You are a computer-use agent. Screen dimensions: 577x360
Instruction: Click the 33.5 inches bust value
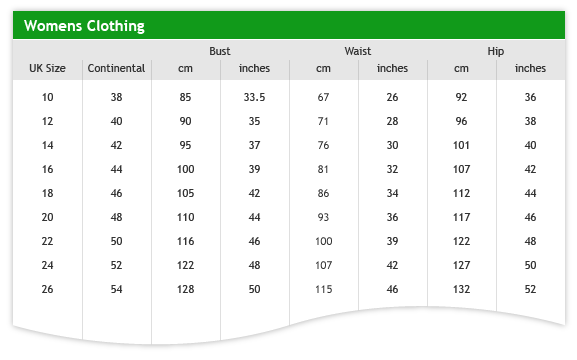(254, 97)
